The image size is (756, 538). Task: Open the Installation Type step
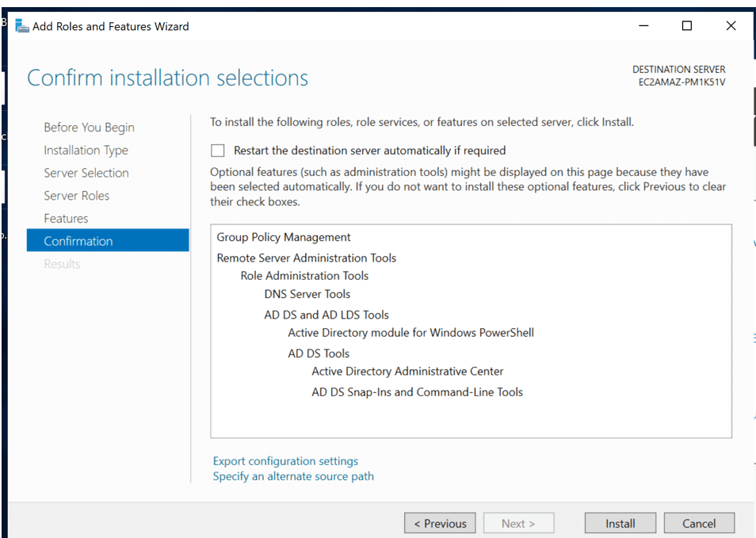coord(86,150)
